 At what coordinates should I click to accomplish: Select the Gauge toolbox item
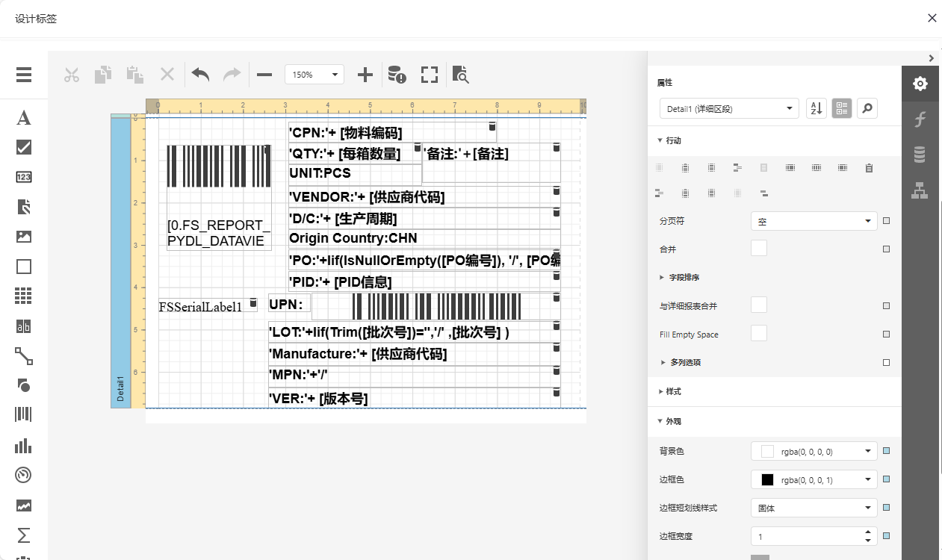click(24, 476)
